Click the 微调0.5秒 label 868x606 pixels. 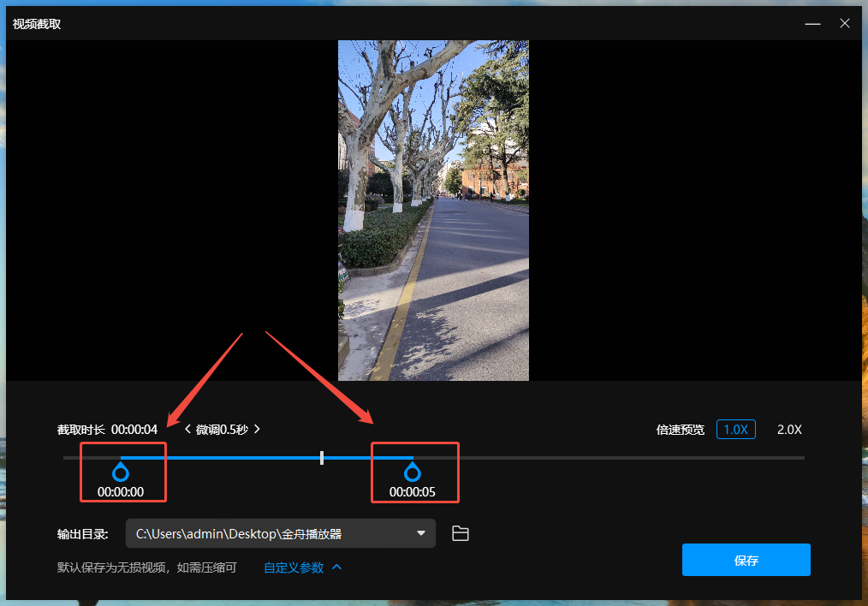(x=222, y=430)
